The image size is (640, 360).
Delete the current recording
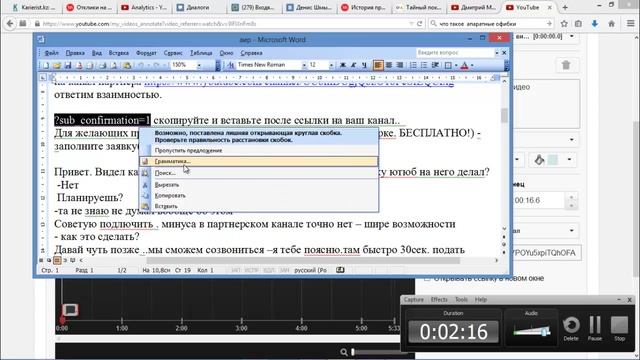tap(571, 329)
